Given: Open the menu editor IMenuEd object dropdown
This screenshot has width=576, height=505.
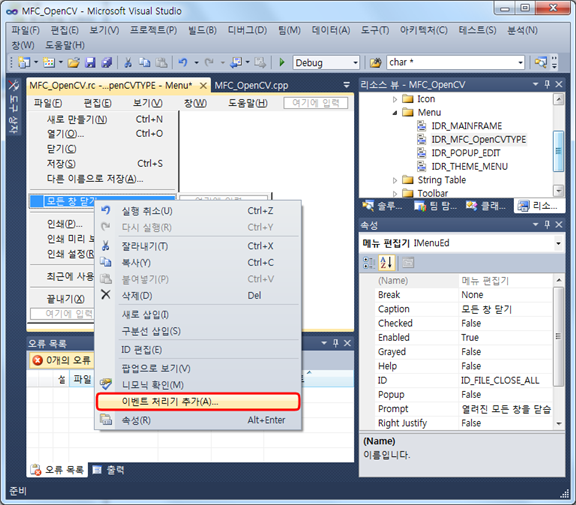Looking at the screenshot, I should click(558, 243).
